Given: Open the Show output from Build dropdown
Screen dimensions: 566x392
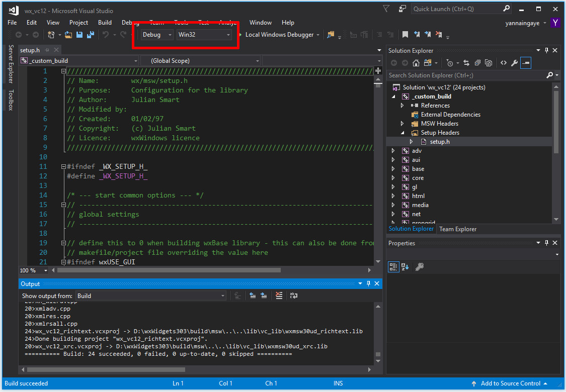Looking at the screenshot, I should (151, 296).
